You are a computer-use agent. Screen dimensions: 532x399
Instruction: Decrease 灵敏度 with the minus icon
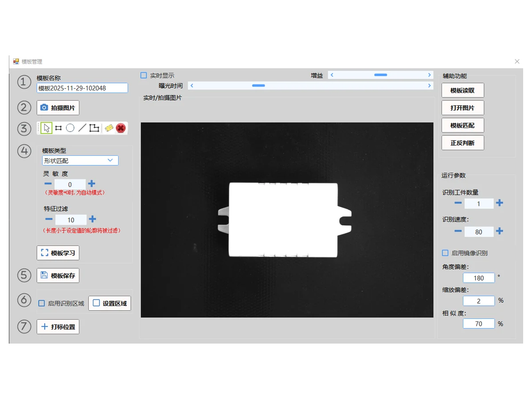click(48, 184)
